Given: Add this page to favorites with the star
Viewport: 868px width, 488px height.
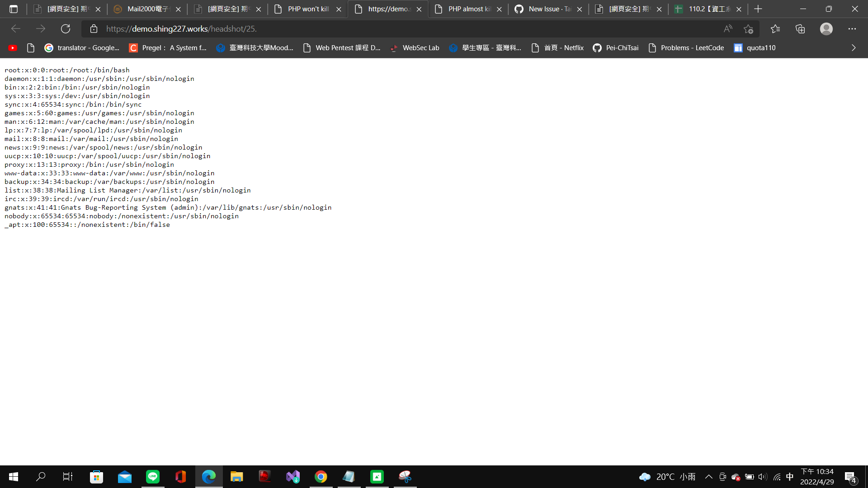Looking at the screenshot, I should pos(749,28).
